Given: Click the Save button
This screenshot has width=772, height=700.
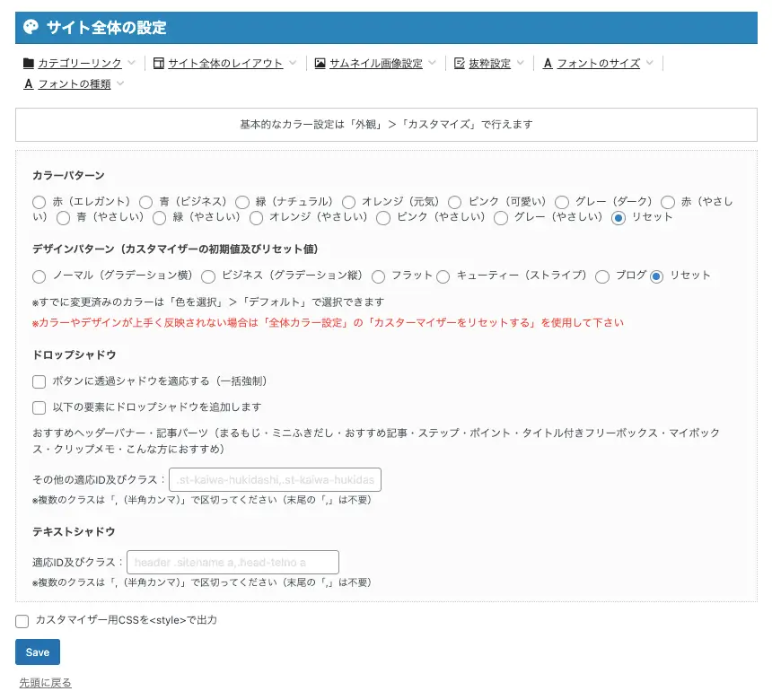Looking at the screenshot, I should 37,652.
